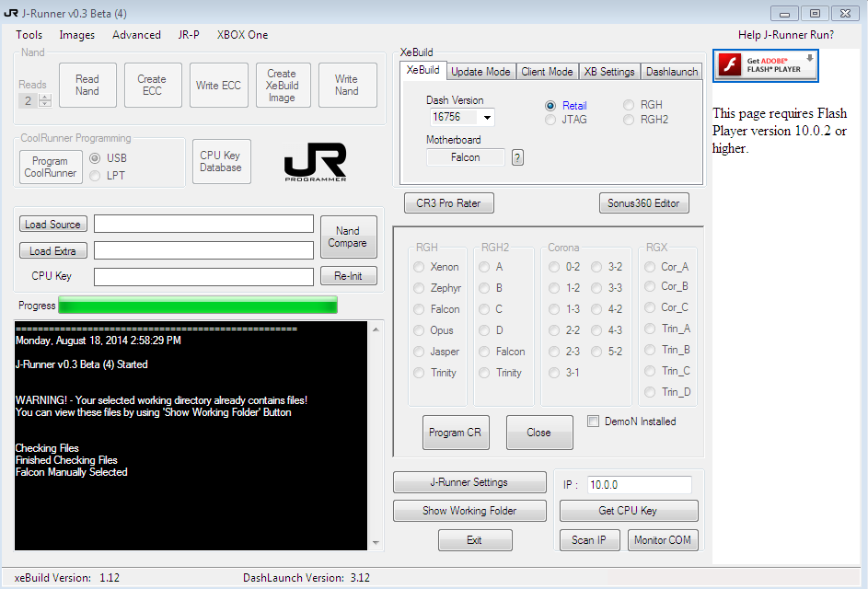Click the Load Source path field
This screenshot has height=589, width=868.
click(203, 225)
